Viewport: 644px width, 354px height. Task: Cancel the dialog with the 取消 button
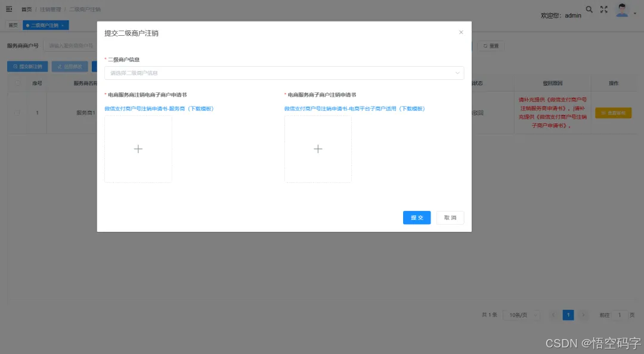pos(450,218)
